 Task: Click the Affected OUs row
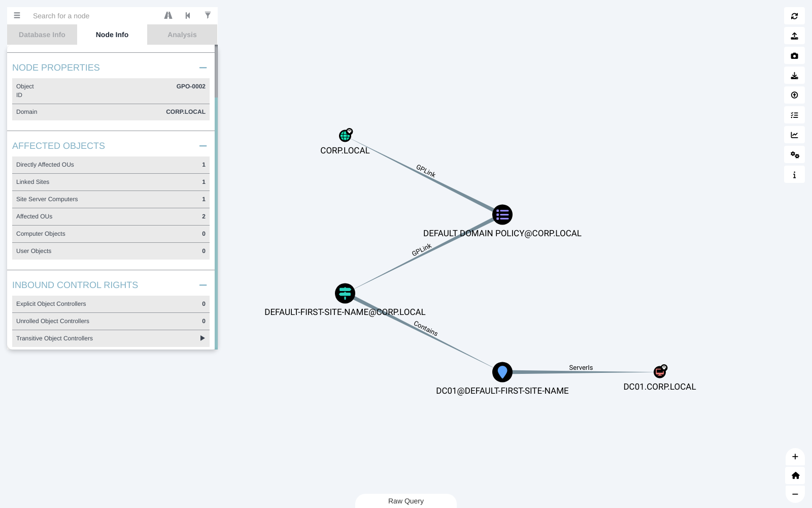point(111,216)
